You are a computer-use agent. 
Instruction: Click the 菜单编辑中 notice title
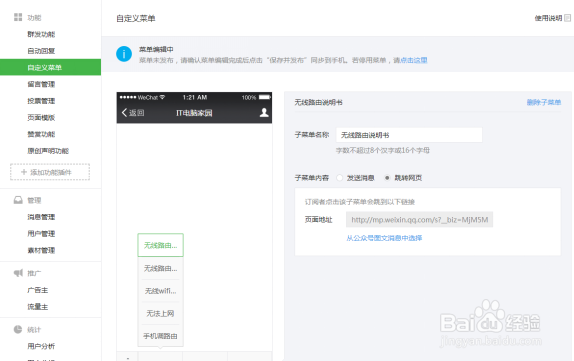[156, 49]
